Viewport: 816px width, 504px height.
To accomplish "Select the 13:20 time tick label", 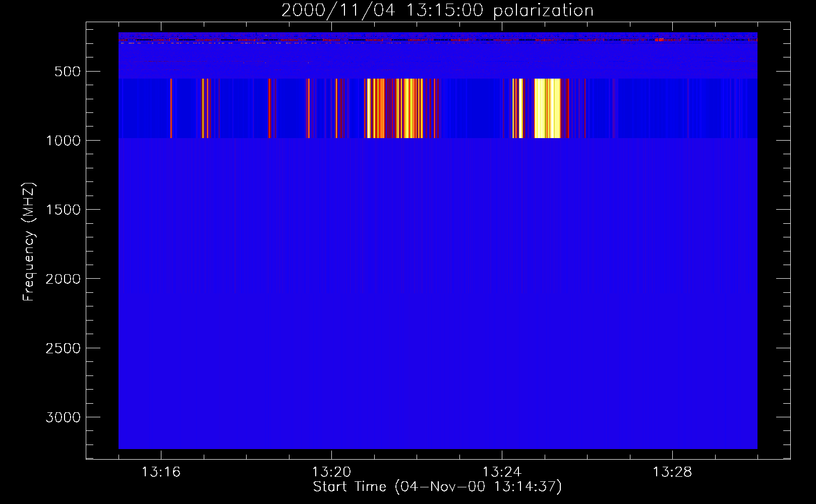I will click(331, 472).
